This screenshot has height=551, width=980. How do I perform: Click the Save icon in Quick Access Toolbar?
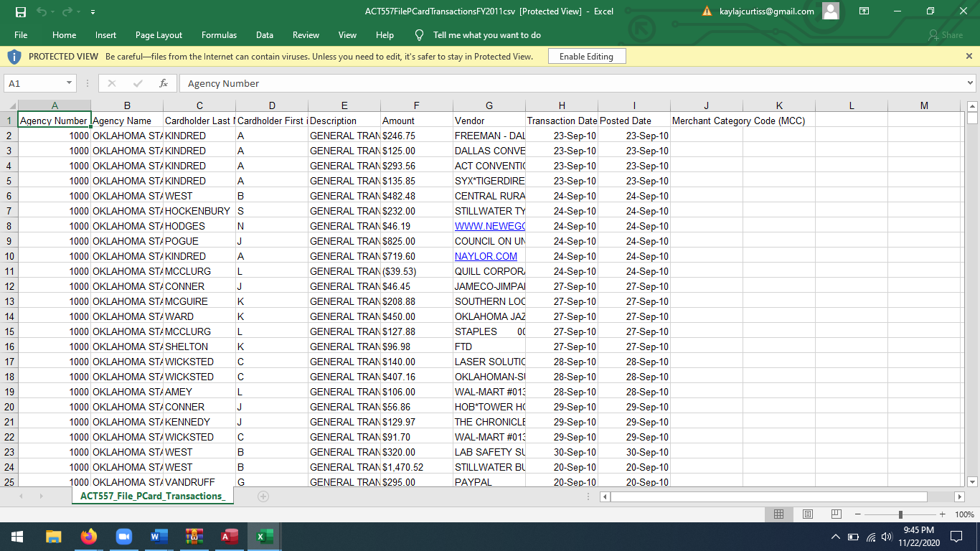point(19,11)
